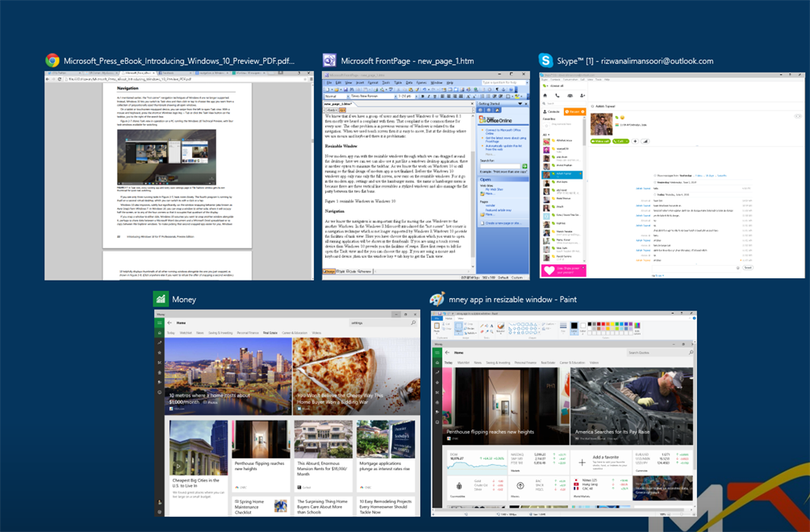Select the Skype window title with email address
The width and height of the screenshot is (810, 532).
635,61
